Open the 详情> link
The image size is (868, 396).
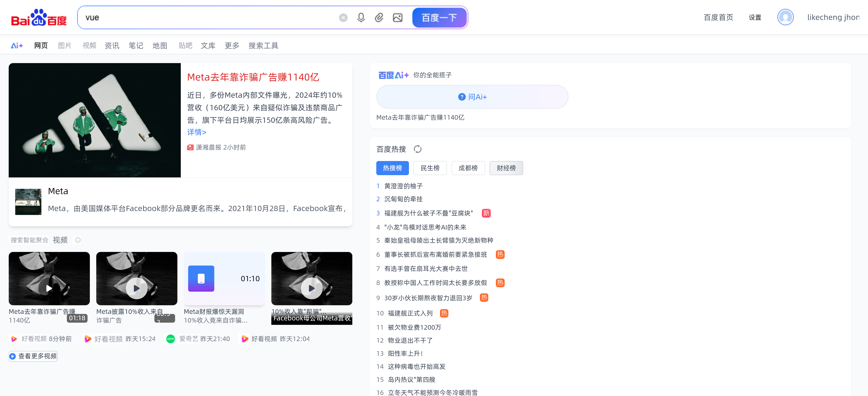(196, 132)
